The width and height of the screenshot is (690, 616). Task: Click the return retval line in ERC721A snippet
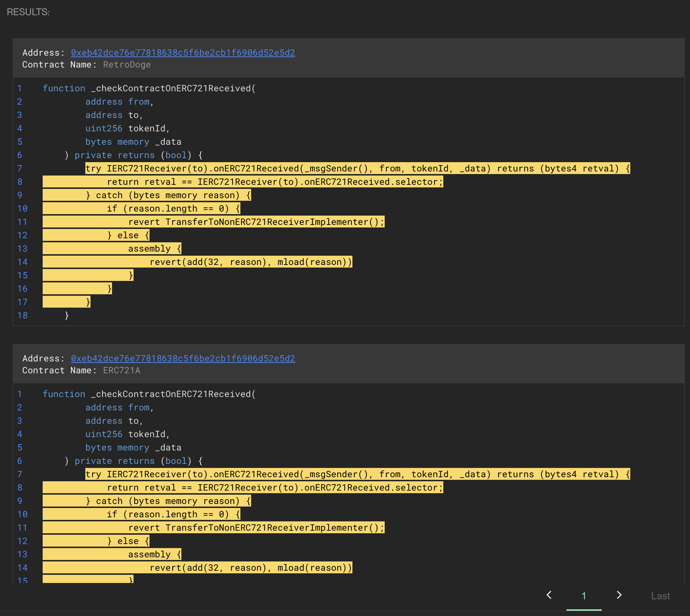pos(275,488)
